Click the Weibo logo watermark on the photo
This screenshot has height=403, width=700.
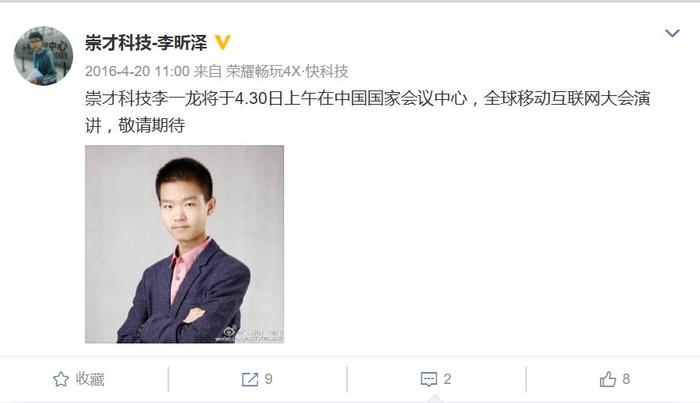pos(230,331)
